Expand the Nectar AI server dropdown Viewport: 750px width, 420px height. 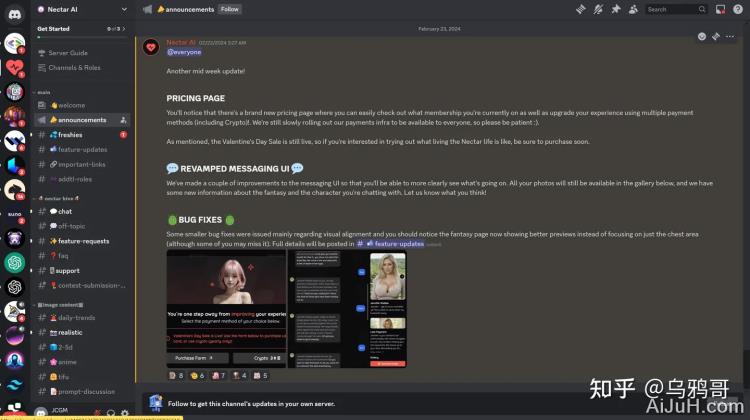(x=124, y=9)
